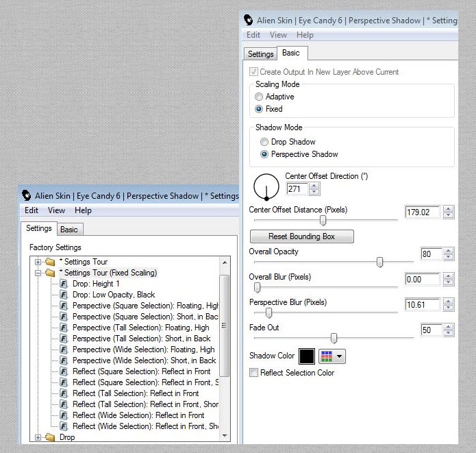Select the Fixed scaling mode
This screenshot has width=476, height=453.
point(259,109)
